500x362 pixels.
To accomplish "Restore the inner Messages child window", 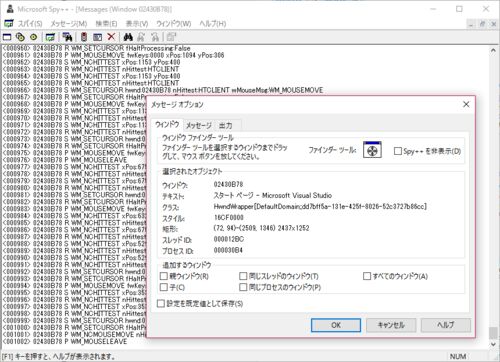I will point(482,24).
